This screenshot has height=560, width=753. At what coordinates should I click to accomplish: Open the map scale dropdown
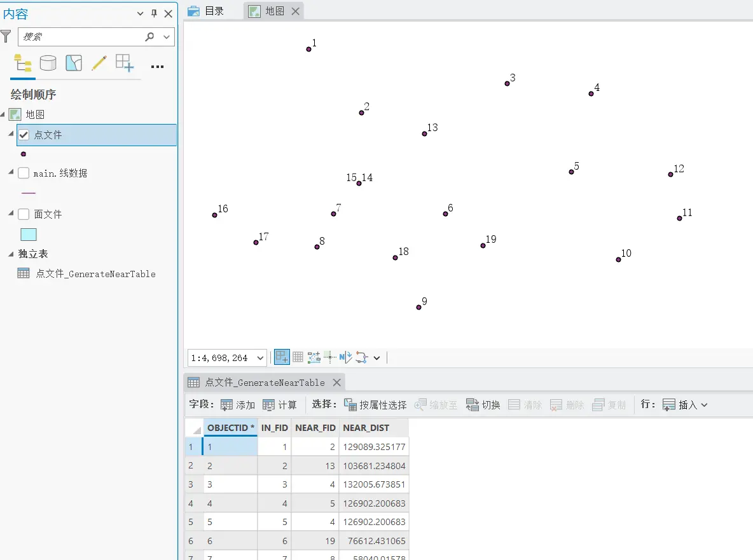259,358
